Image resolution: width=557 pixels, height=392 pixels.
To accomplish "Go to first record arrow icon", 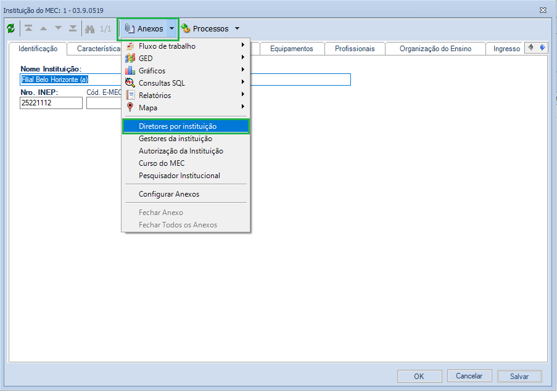I will 29,28.
